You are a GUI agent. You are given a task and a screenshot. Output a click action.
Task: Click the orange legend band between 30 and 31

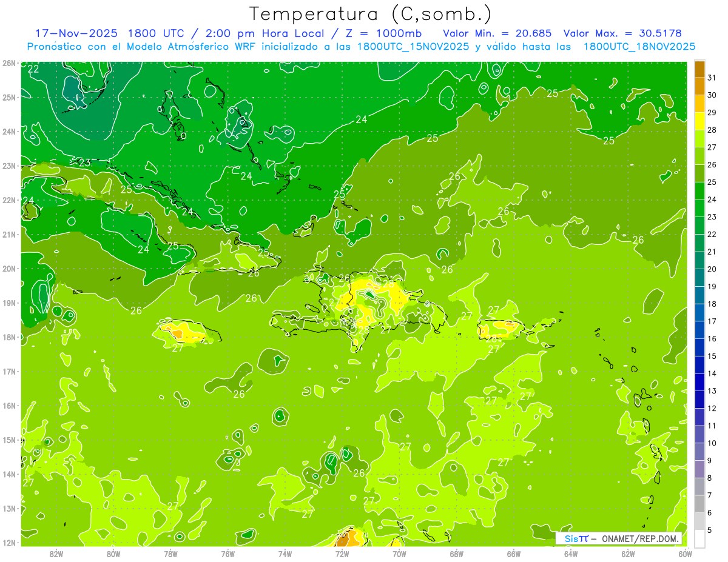tap(700, 86)
